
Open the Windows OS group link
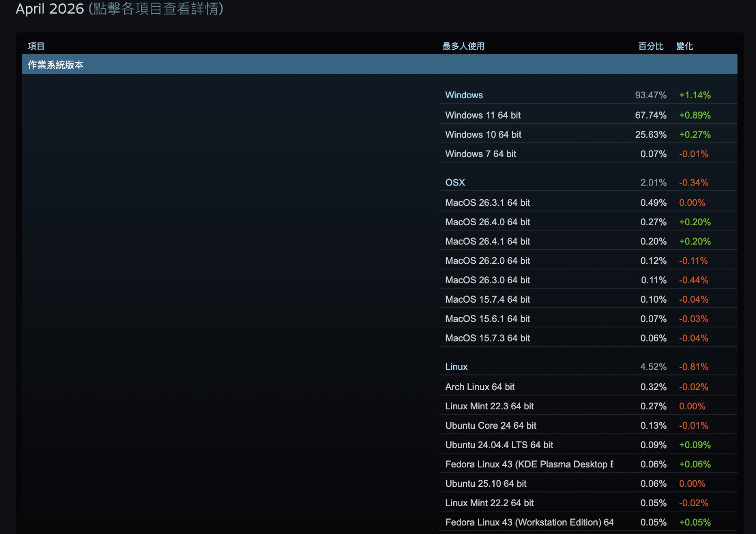(x=464, y=95)
